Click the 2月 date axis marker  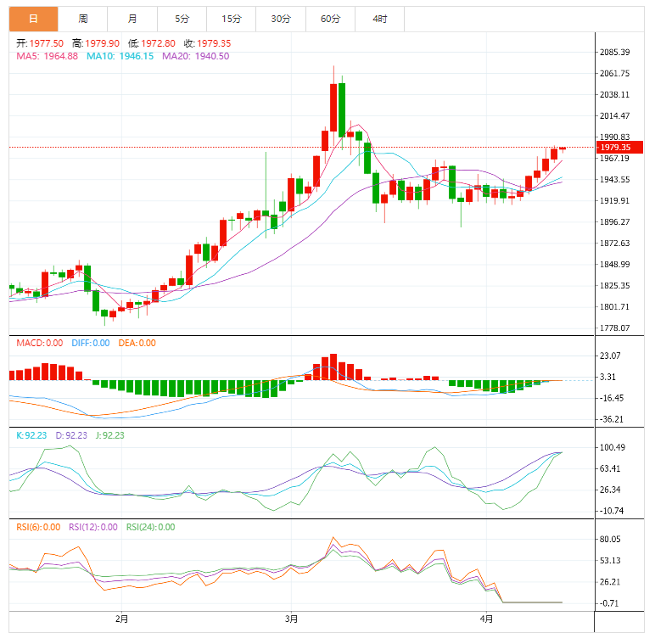[121, 619]
